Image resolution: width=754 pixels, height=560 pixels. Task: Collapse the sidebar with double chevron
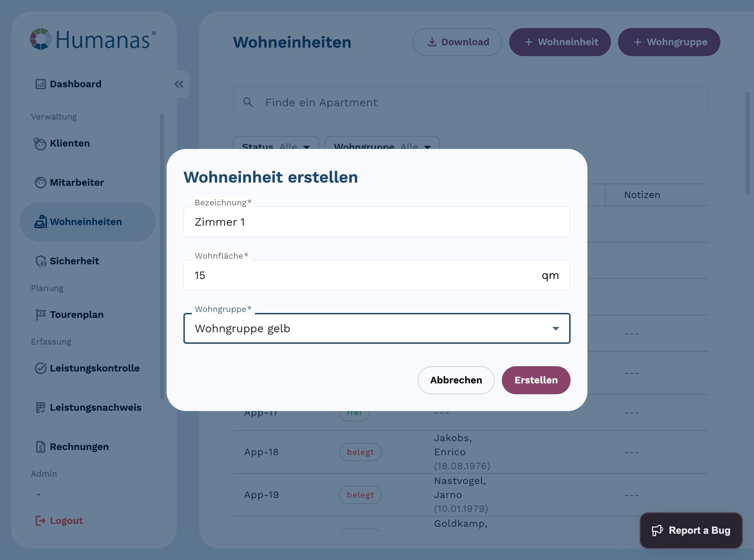[179, 84]
